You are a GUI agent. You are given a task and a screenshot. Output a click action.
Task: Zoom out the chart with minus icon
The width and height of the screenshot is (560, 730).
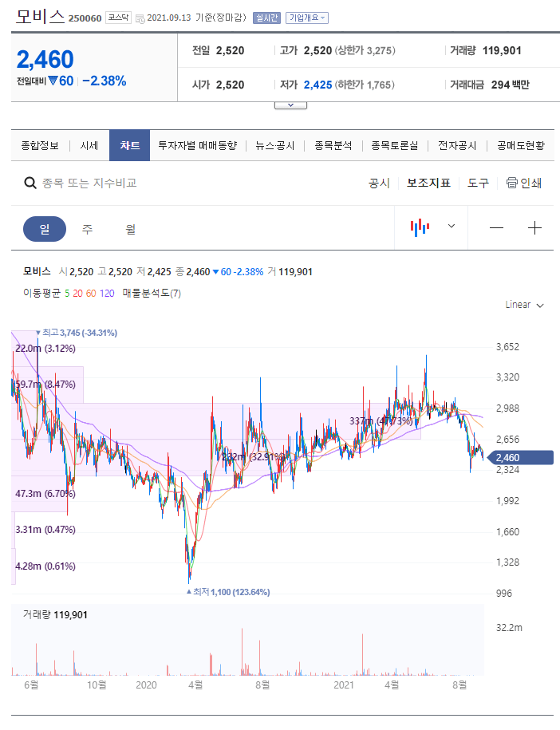[496, 227]
